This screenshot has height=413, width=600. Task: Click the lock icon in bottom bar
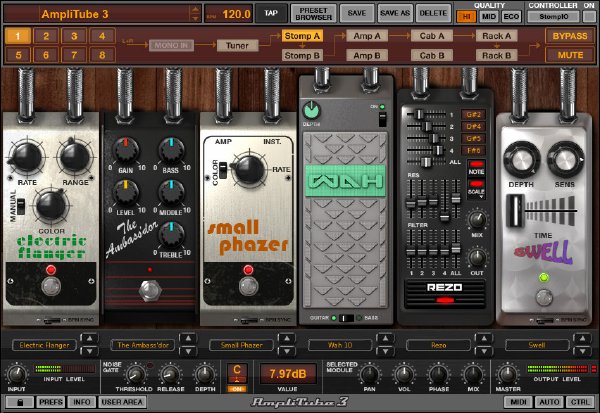[x=20, y=402]
